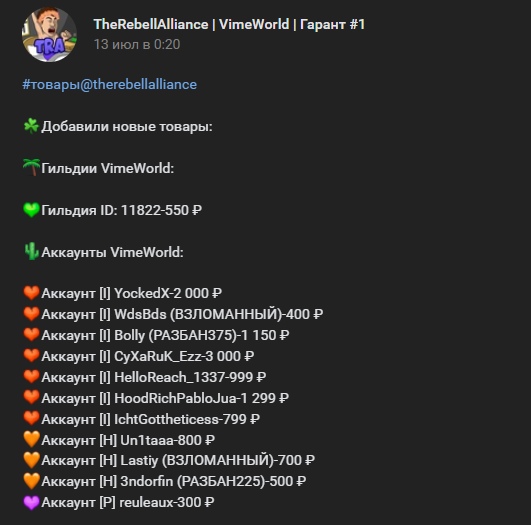This screenshot has height=525, width=531.
Task: Click the orange heart beside YockedX account
Action: [31, 293]
